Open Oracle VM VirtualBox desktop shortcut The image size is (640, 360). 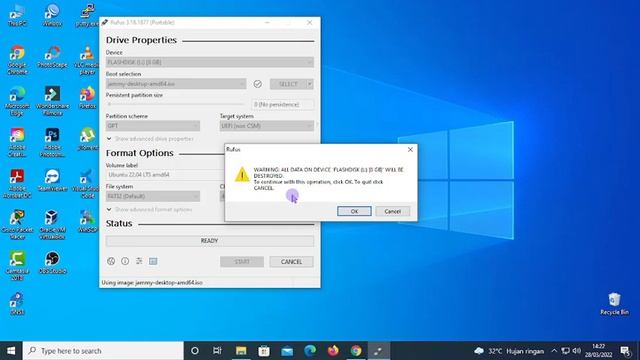click(x=52, y=225)
